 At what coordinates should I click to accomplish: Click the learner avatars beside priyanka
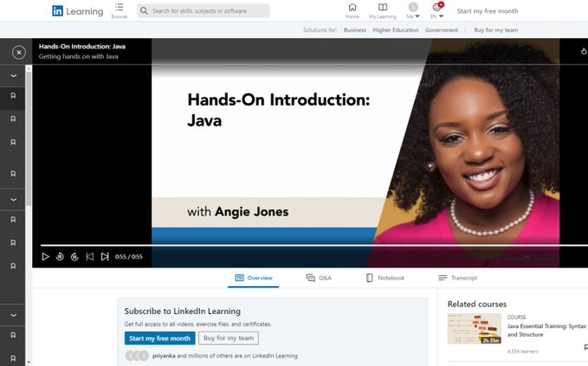click(x=137, y=356)
